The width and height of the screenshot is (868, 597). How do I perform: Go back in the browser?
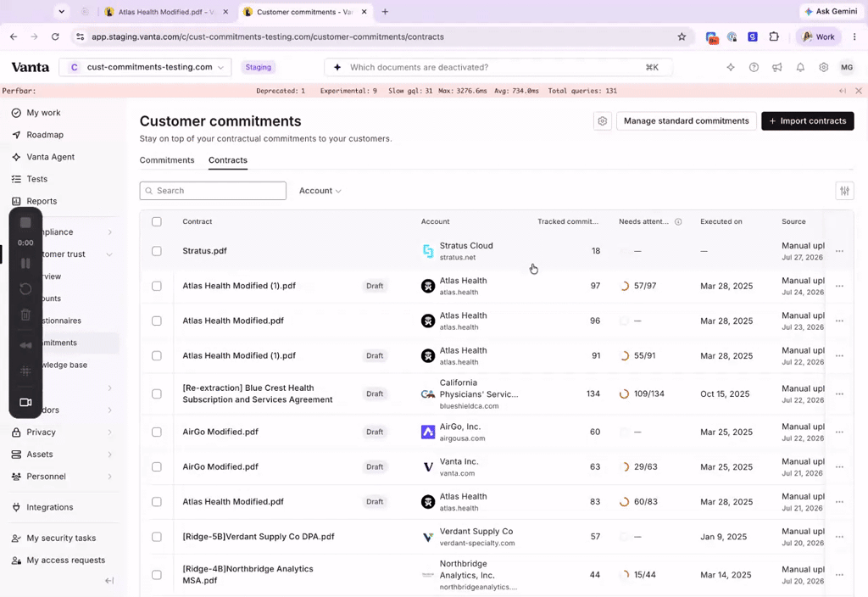pyautogui.click(x=14, y=36)
